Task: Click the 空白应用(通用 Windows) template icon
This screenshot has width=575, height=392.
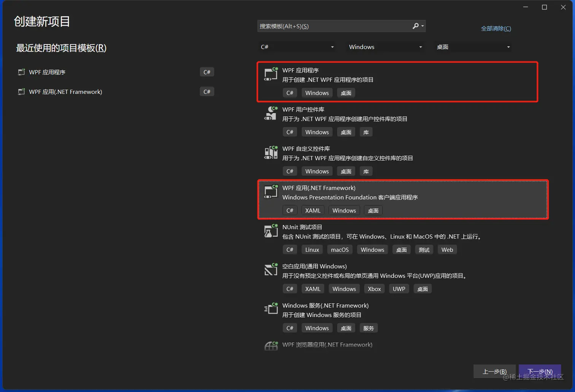Action: 270,270
